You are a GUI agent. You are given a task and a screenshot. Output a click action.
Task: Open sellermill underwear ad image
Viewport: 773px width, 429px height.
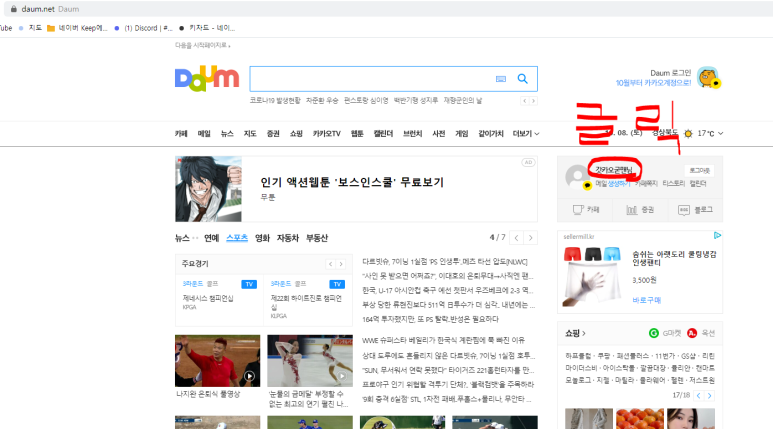592,276
